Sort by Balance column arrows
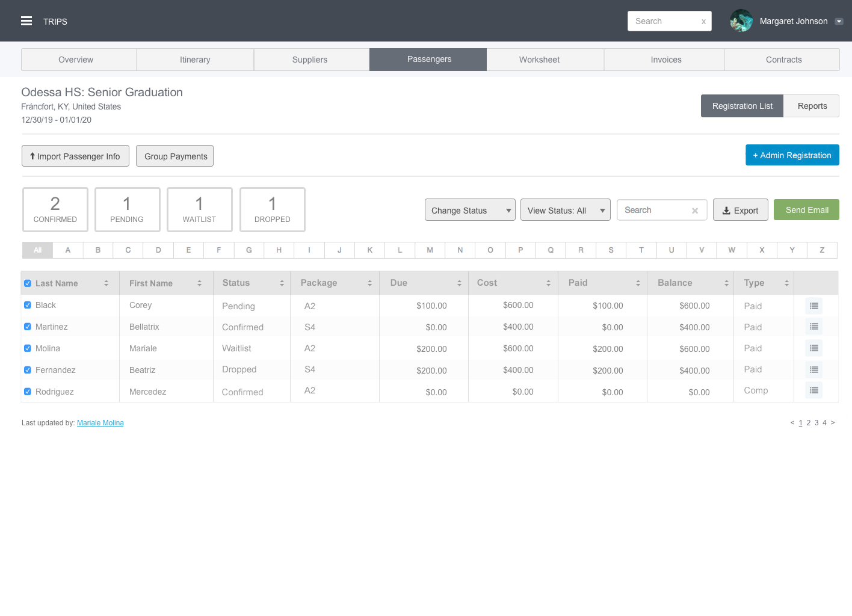 [x=726, y=283]
